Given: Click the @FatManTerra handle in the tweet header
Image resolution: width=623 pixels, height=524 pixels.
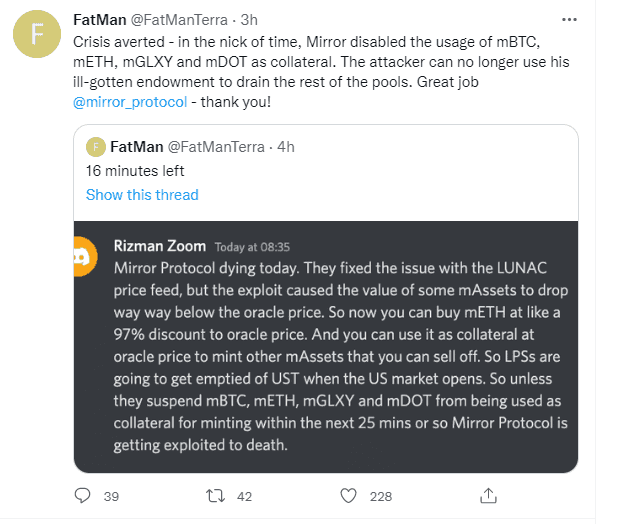Looking at the screenshot, I should [x=176, y=20].
